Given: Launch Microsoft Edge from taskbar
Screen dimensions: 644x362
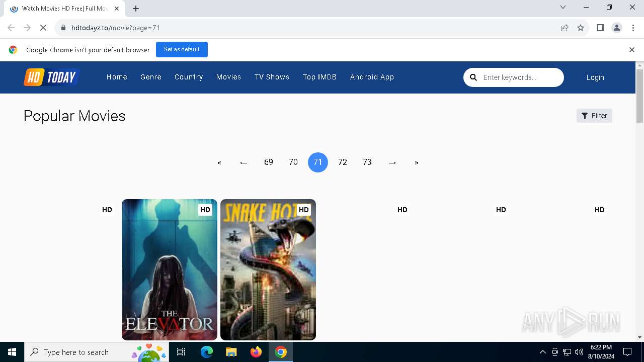Looking at the screenshot, I should [x=207, y=352].
